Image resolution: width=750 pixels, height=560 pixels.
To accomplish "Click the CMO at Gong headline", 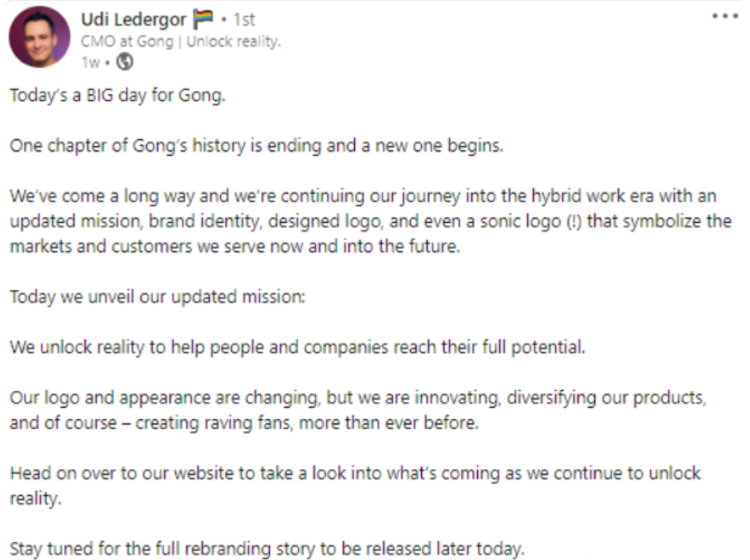I will coord(127,42).
